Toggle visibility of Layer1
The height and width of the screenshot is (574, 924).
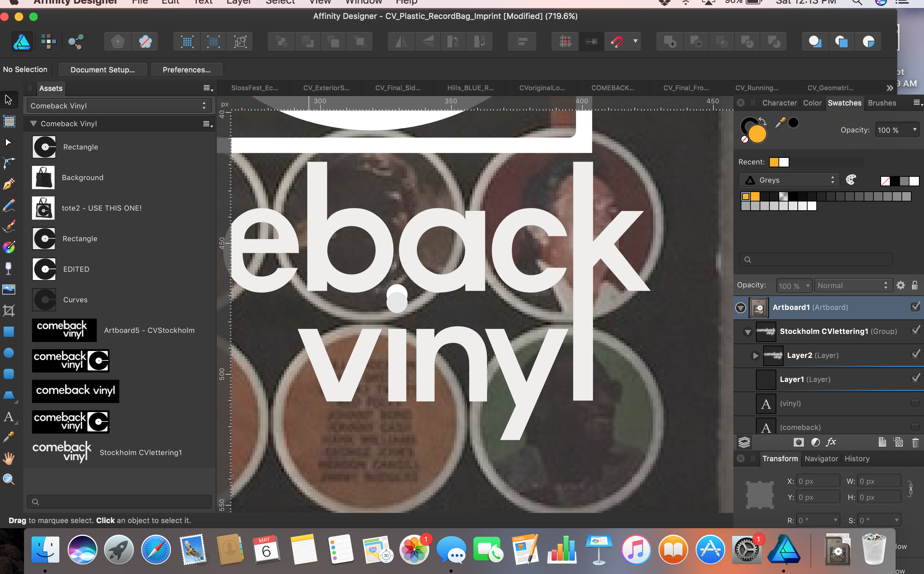(x=915, y=378)
